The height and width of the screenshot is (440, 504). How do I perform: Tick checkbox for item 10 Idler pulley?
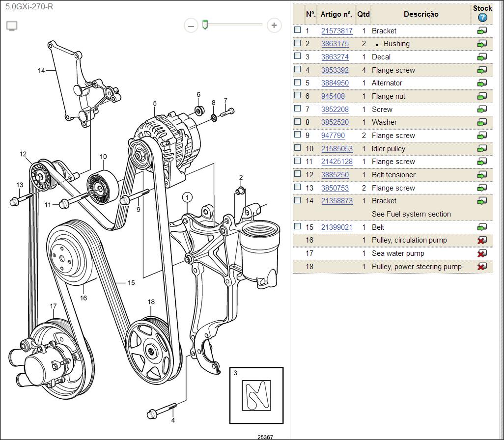298,147
